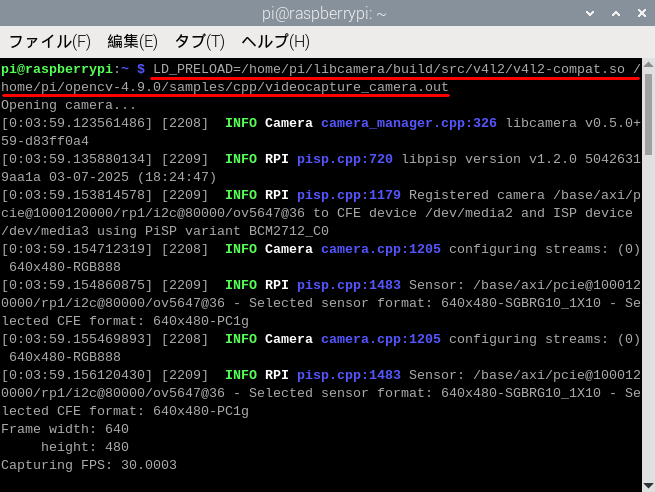Click pisp.cpp:1179 source reference
Image resolution: width=655 pixels, height=492 pixels.
point(349,195)
